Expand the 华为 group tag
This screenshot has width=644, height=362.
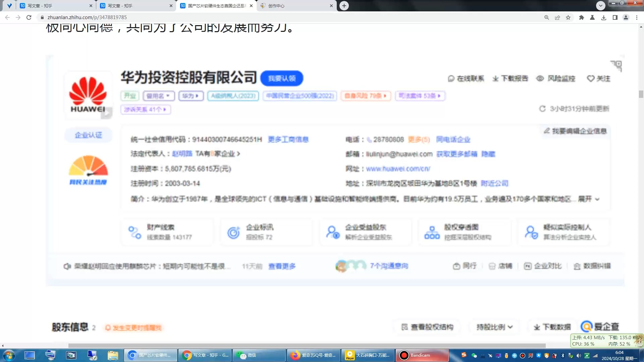pyautogui.click(x=191, y=96)
